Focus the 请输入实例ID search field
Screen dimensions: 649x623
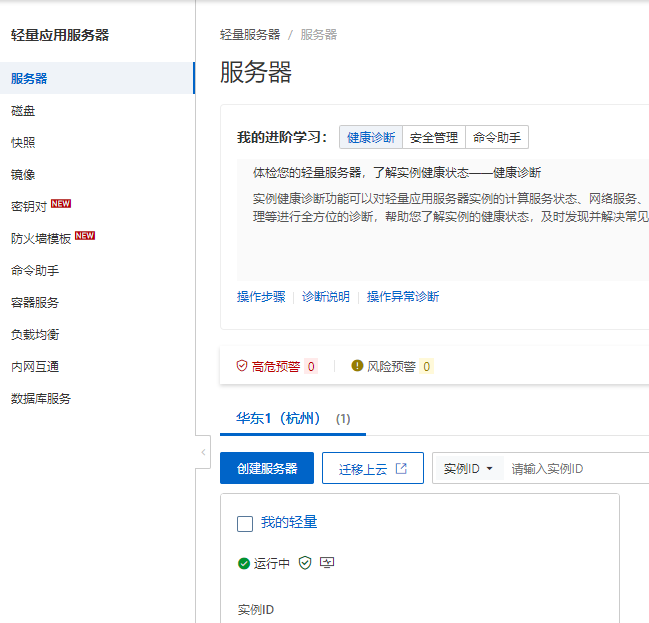coord(575,469)
